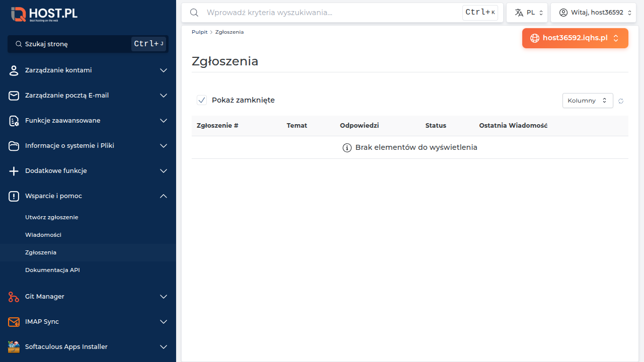Click the Zgłoszenia page heading

click(x=225, y=61)
